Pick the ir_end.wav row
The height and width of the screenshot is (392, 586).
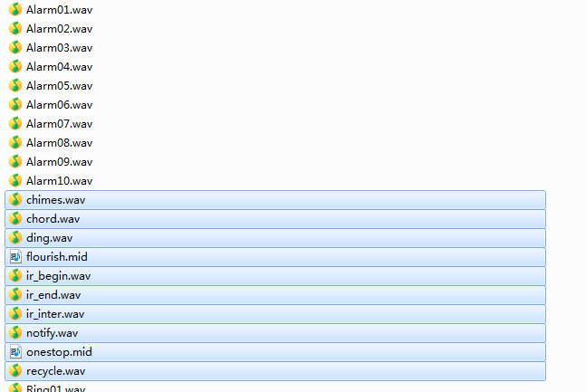(x=275, y=295)
